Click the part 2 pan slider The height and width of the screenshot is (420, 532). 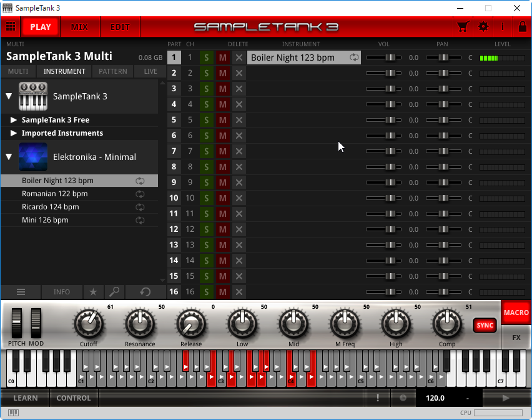(x=443, y=73)
